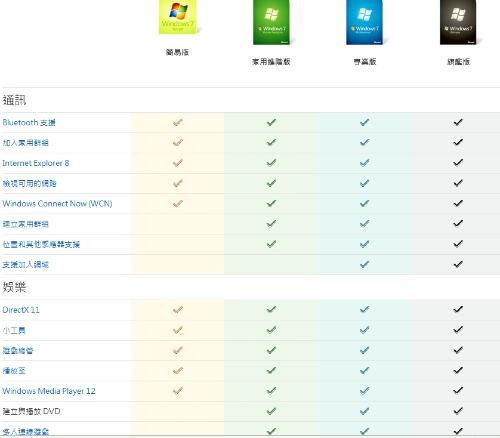Click the Ultimate checkmark in the DirectX 11 row

(458, 309)
